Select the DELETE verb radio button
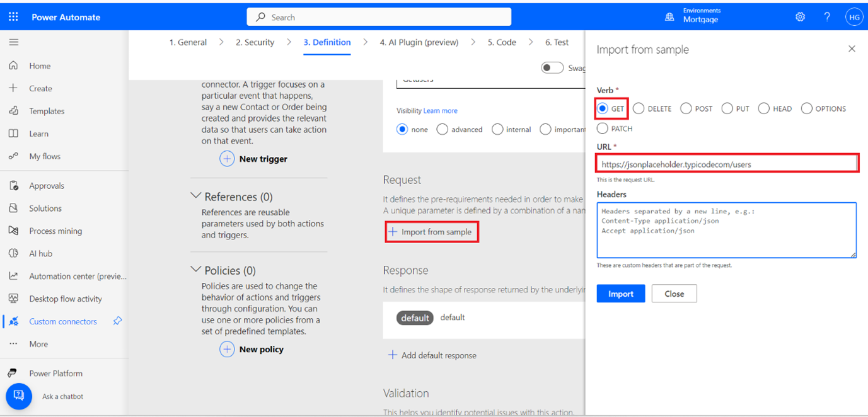The height and width of the screenshot is (417, 868). [639, 109]
